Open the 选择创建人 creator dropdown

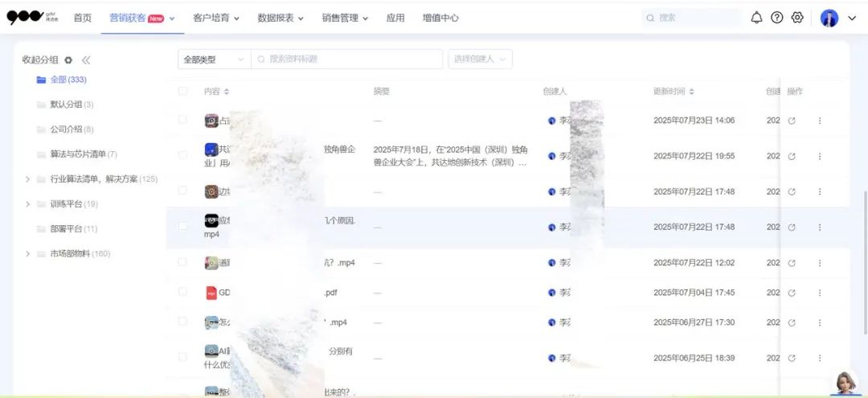[480, 59]
